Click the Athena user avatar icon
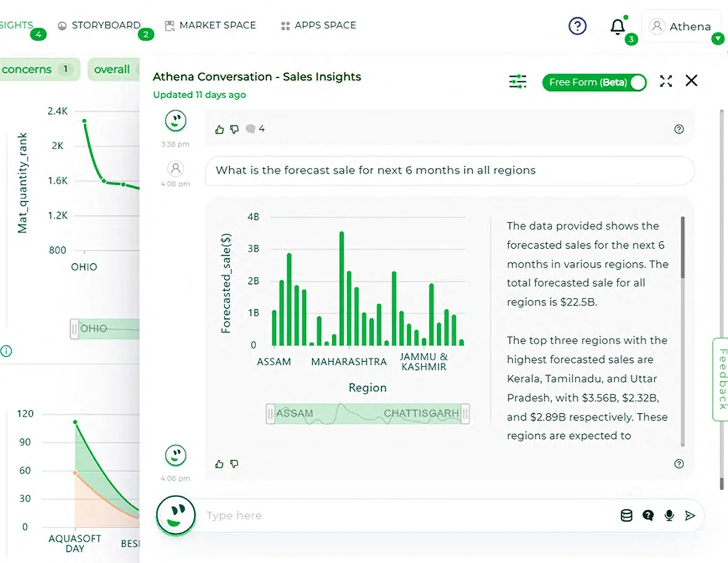Viewport: 728px width, 563px height. [x=657, y=26]
